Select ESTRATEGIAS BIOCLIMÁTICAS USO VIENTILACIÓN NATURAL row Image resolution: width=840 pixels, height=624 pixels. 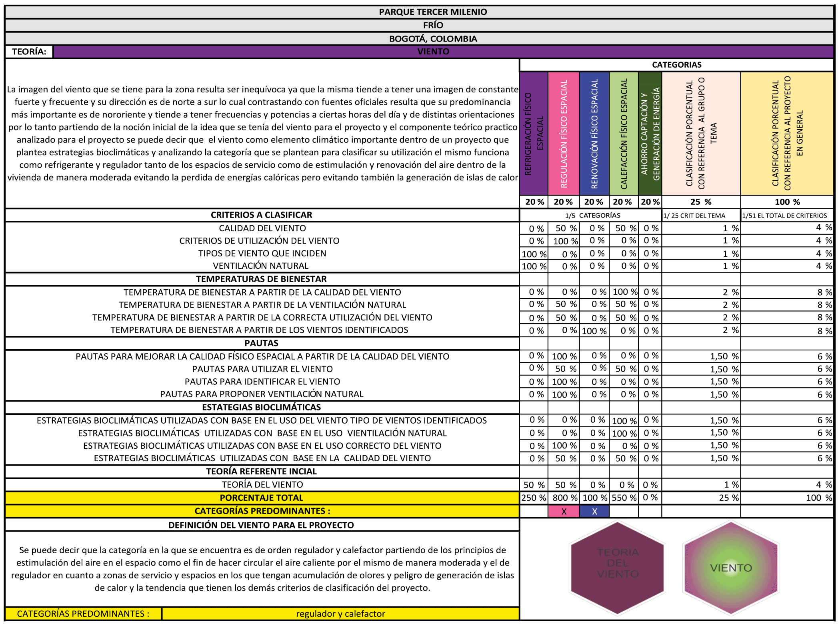click(x=262, y=433)
